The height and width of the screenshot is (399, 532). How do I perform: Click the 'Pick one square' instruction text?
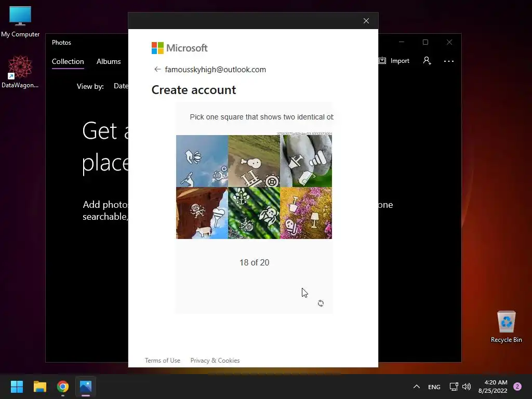pos(261,117)
